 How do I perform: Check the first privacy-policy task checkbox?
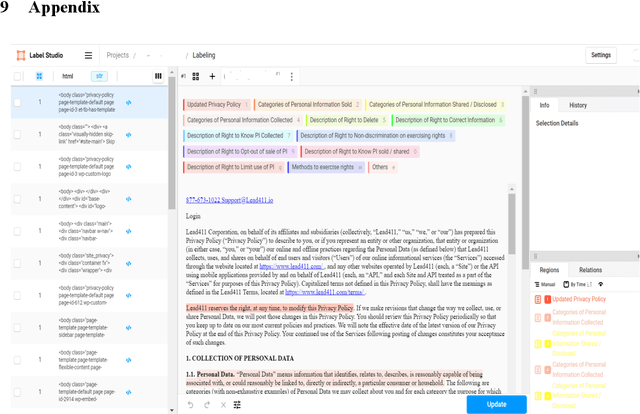tap(17, 102)
